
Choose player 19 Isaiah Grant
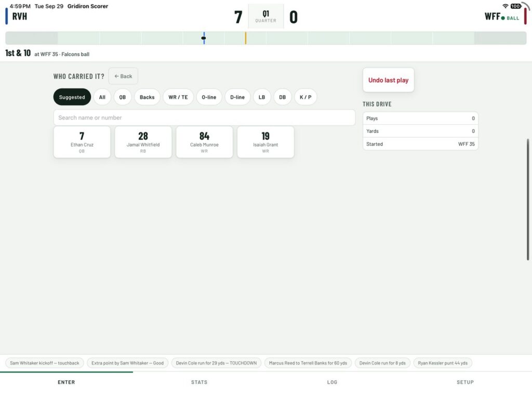(265, 142)
